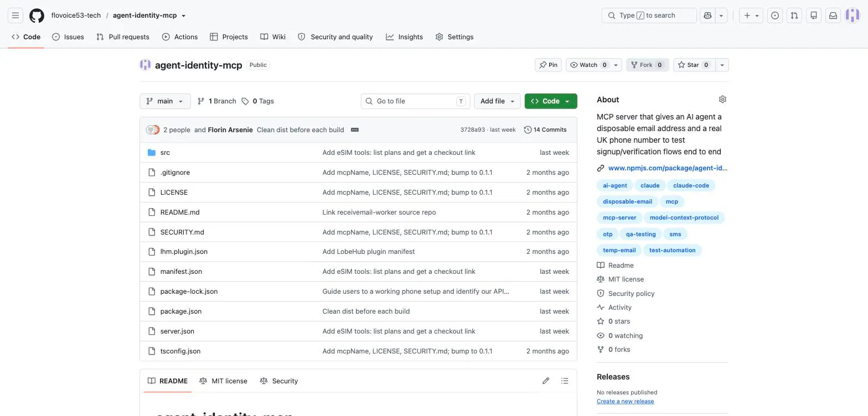Screen dimensions: 868x416
Task: Select the model-context-protocol topic tag
Action: pyautogui.click(x=684, y=217)
